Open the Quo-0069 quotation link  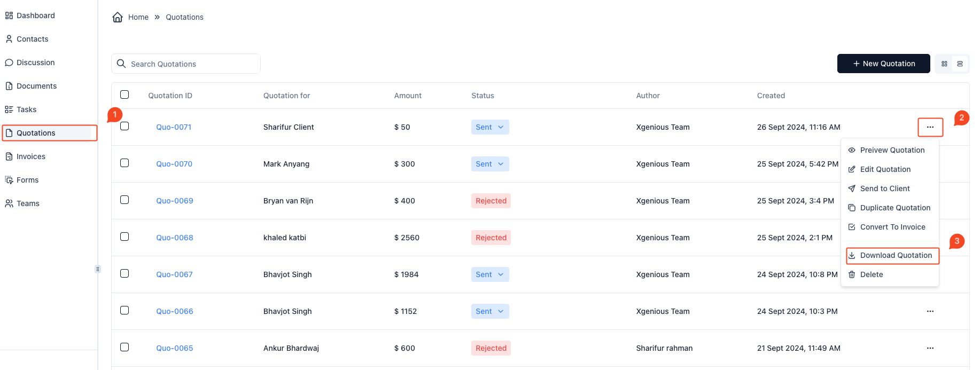[x=174, y=201]
